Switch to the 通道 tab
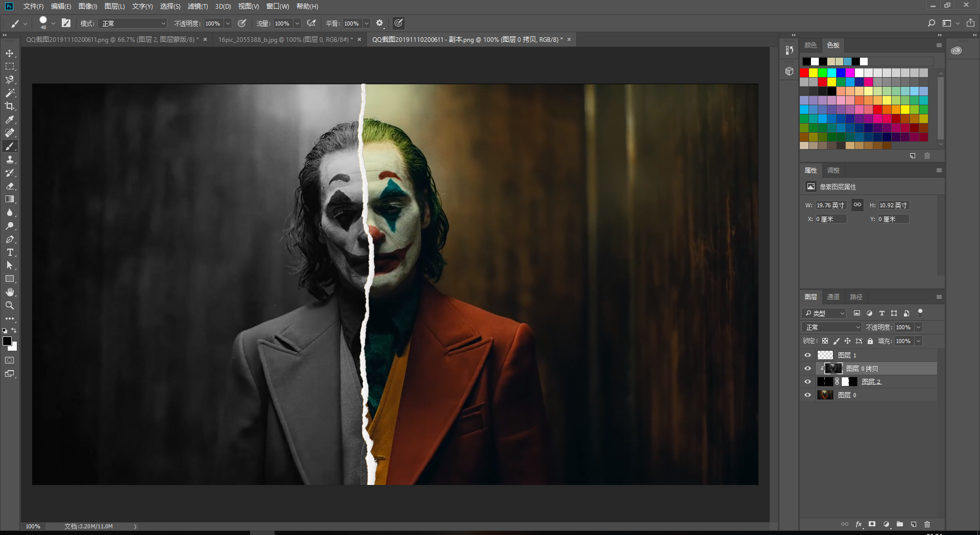The image size is (980, 535). (x=833, y=297)
